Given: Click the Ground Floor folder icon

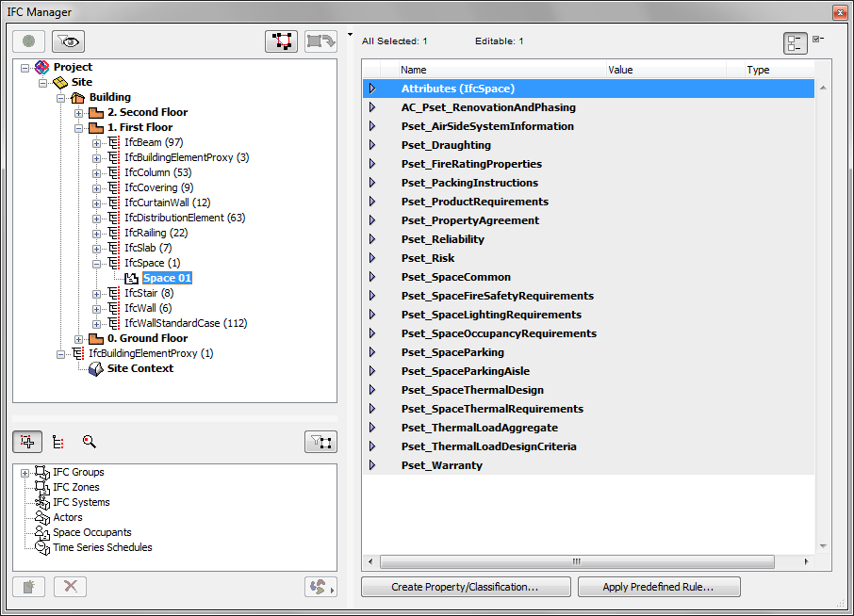Looking at the screenshot, I should [x=96, y=338].
